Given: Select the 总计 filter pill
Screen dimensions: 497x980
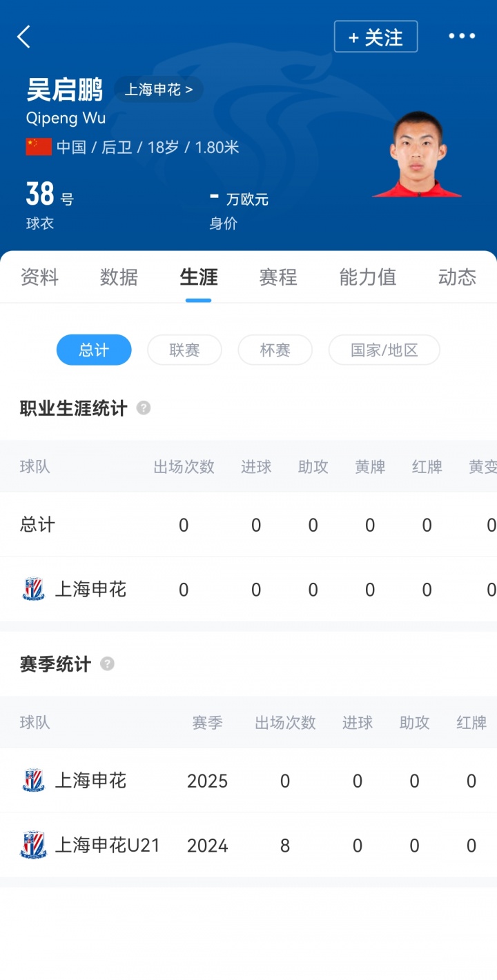Looking at the screenshot, I should (94, 350).
